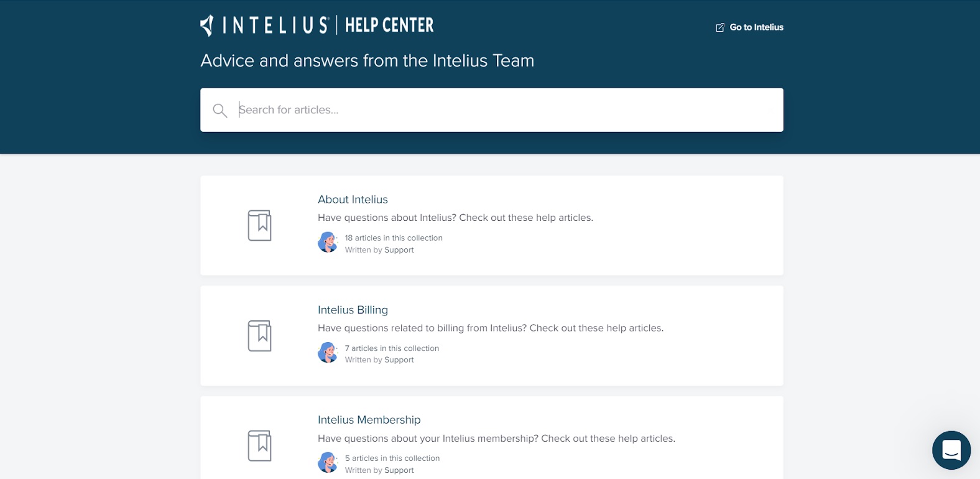980x479 pixels.
Task: Open the Intelius Membership collection title
Action: click(x=369, y=420)
